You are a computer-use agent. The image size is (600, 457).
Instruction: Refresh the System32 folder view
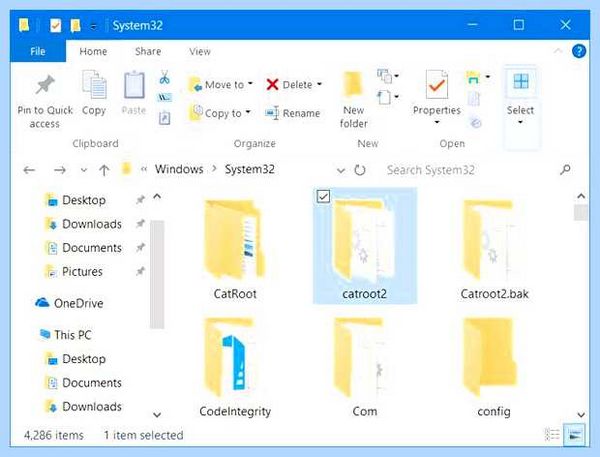coord(360,170)
